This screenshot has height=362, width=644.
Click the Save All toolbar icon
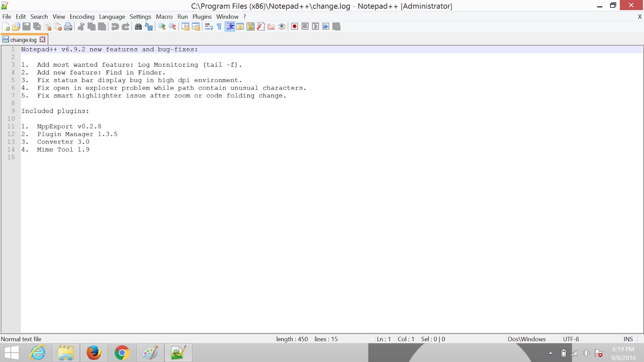[37, 27]
